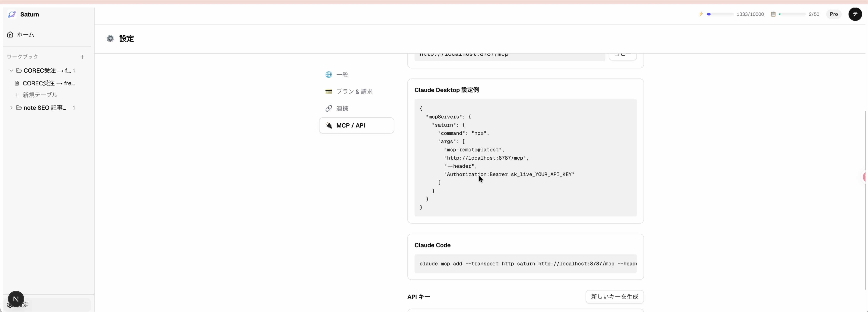Click the home icon beside ホーム

tap(10, 34)
